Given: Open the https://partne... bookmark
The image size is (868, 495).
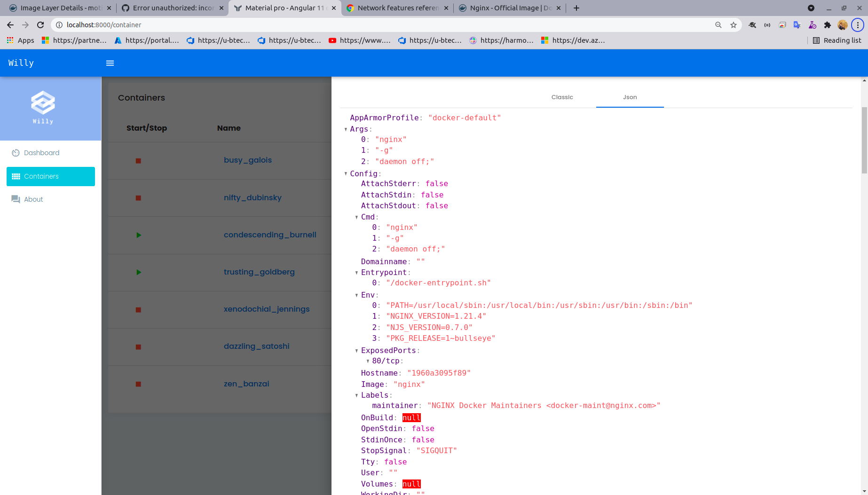Looking at the screenshot, I should (74, 40).
